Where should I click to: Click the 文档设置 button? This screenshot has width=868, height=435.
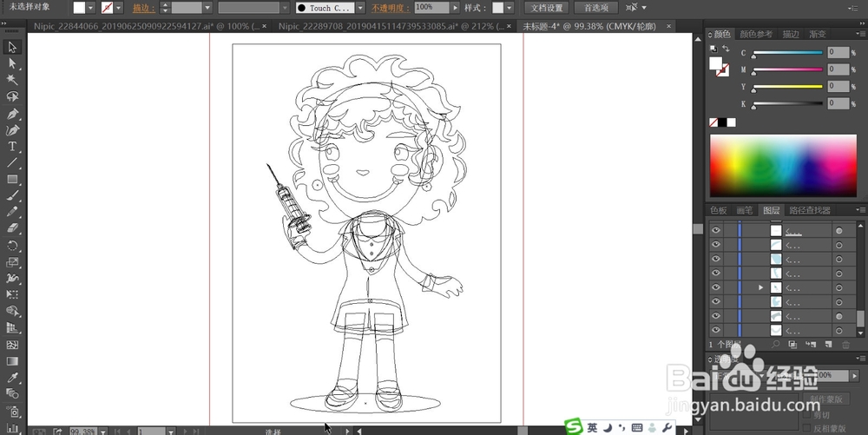[x=546, y=8]
